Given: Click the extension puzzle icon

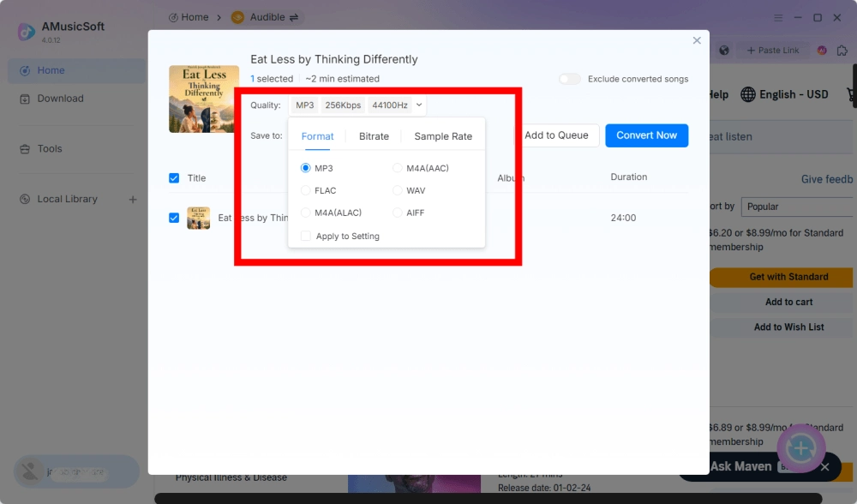Looking at the screenshot, I should tap(842, 51).
